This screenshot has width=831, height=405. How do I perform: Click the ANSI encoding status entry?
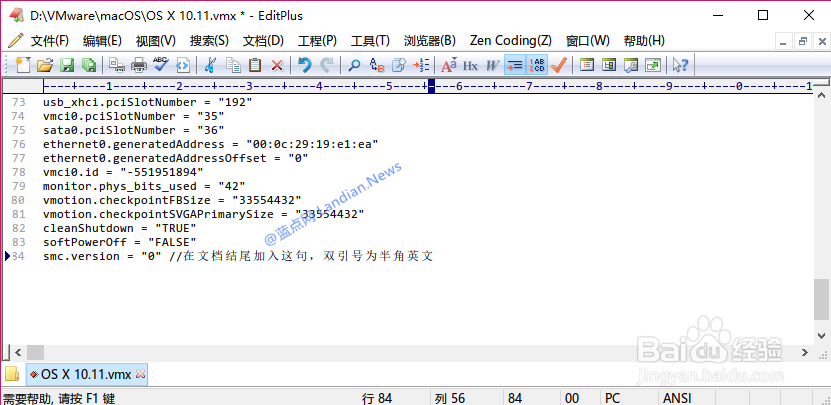point(677,398)
